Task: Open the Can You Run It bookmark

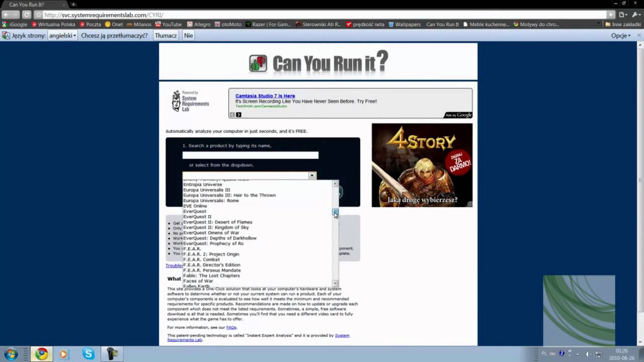Action: point(442,24)
